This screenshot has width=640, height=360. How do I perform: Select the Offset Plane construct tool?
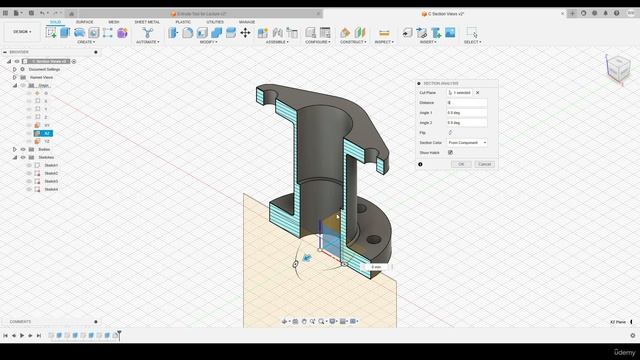345,33
